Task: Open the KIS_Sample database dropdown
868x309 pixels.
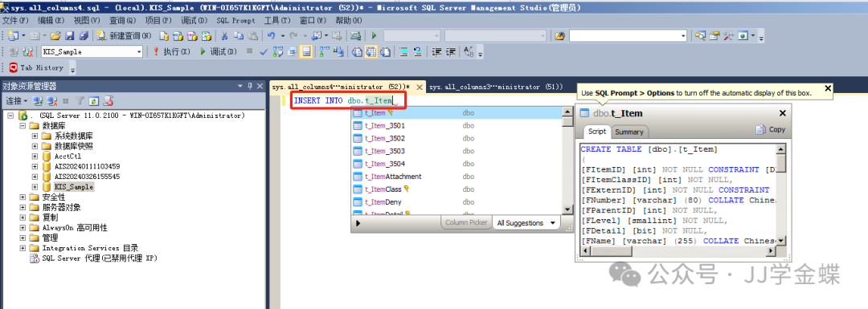Action: point(139,52)
